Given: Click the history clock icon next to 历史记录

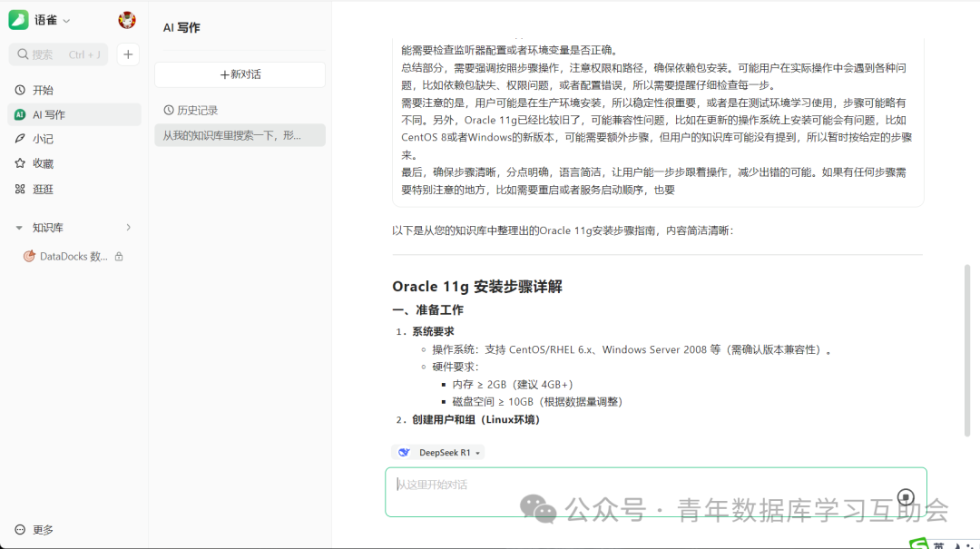Looking at the screenshot, I should click(169, 110).
